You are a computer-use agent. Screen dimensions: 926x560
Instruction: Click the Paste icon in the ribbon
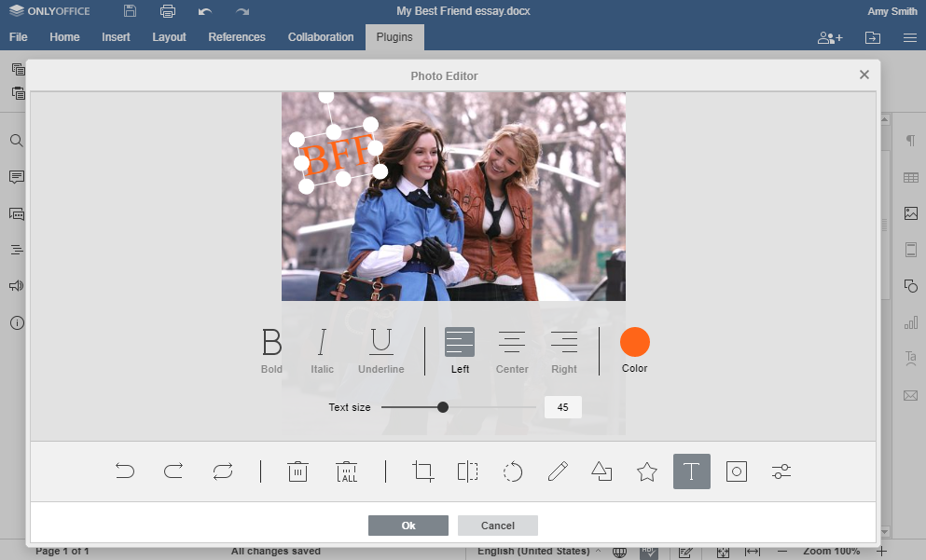tap(18, 92)
